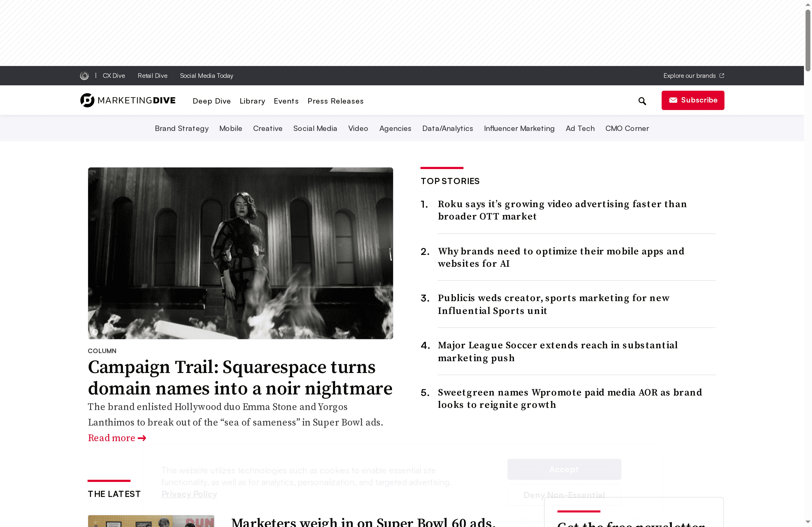Read the Major League Soccer story

point(557,352)
